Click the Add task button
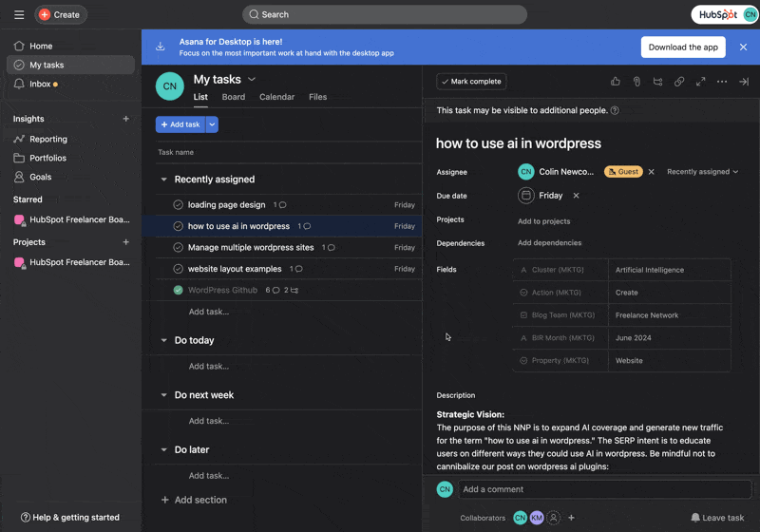This screenshot has height=532, width=760. (180, 124)
